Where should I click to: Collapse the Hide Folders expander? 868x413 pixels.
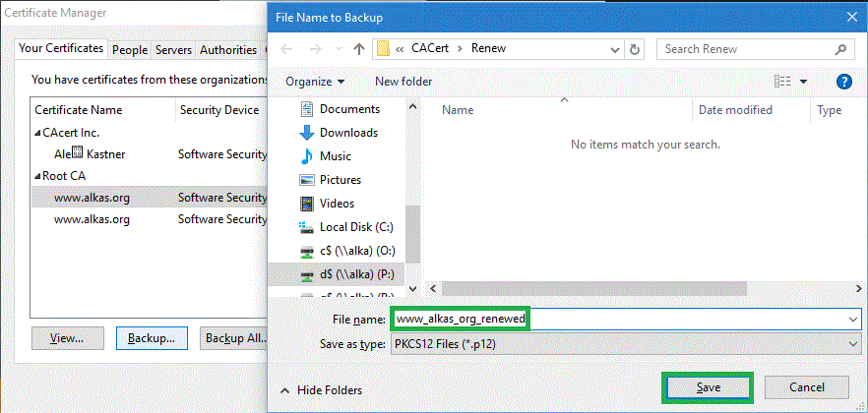pos(321,390)
